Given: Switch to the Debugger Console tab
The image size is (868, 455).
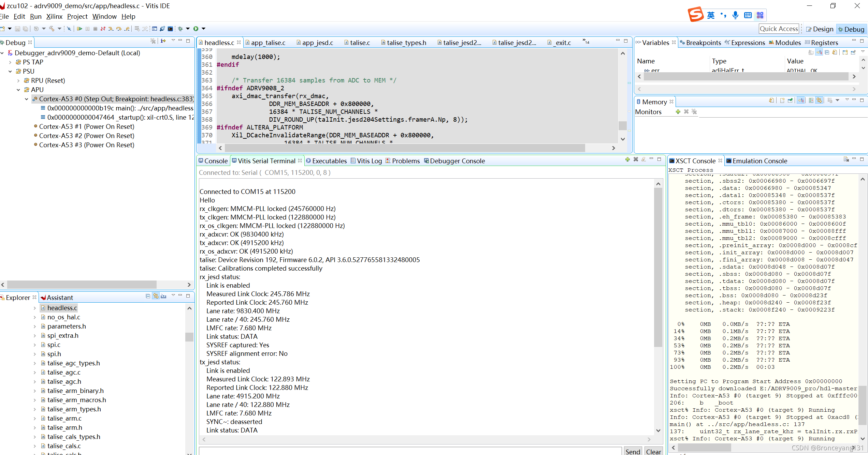Looking at the screenshot, I should (x=457, y=161).
